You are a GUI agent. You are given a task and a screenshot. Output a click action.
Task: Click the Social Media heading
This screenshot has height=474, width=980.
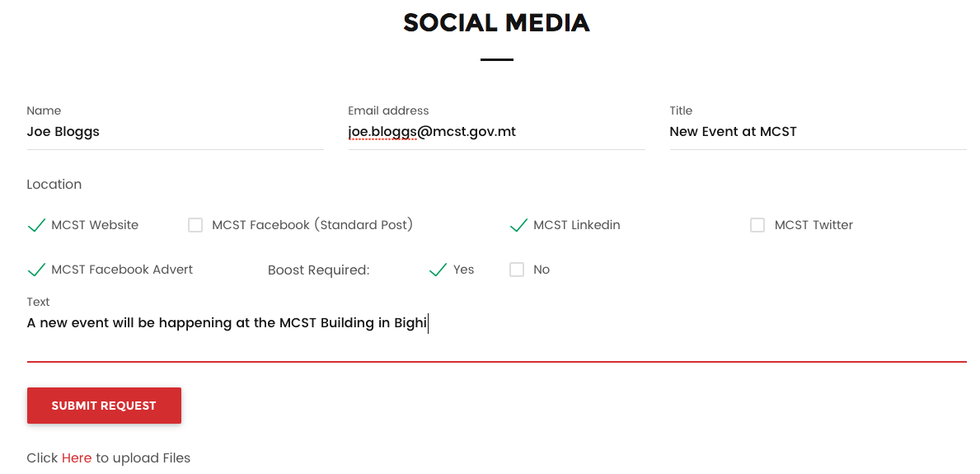click(x=496, y=23)
